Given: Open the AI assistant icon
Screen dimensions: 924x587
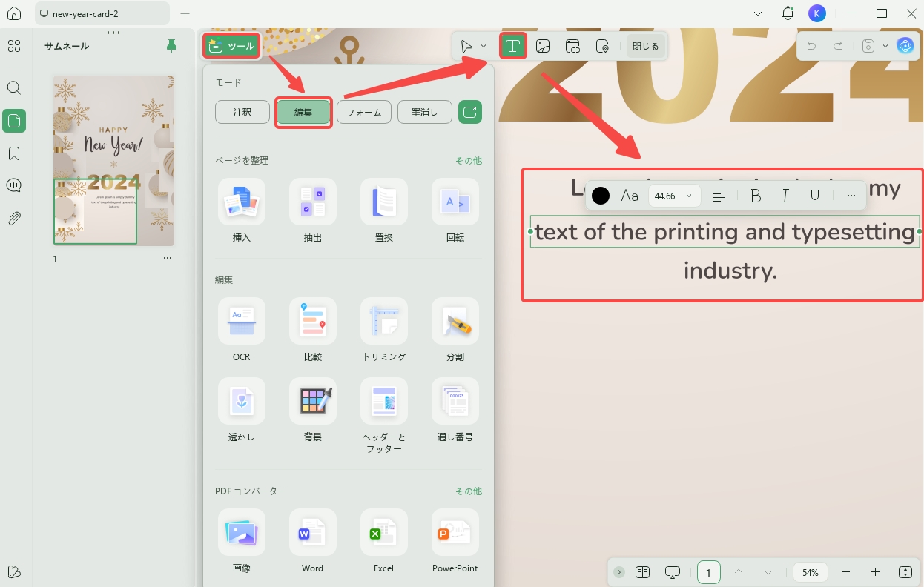Looking at the screenshot, I should point(905,46).
